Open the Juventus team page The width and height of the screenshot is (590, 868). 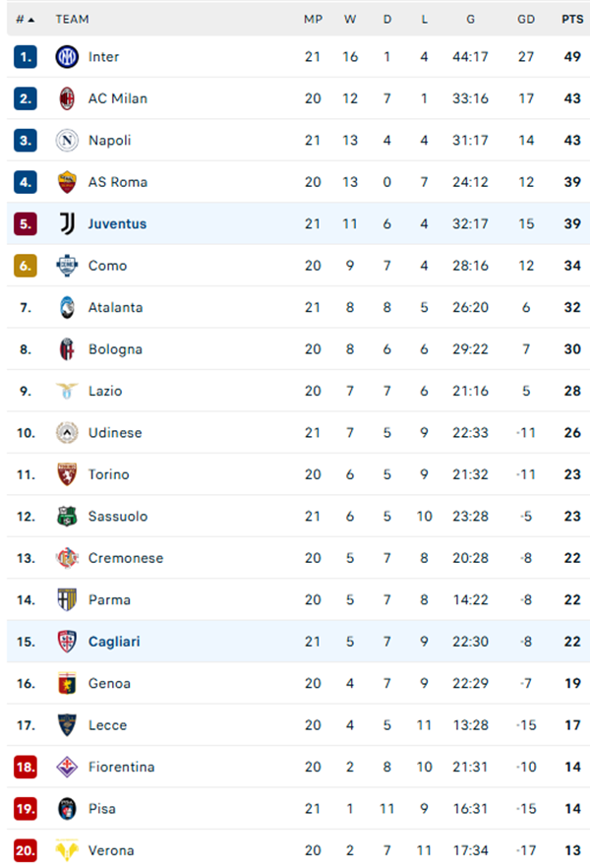(118, 223)
